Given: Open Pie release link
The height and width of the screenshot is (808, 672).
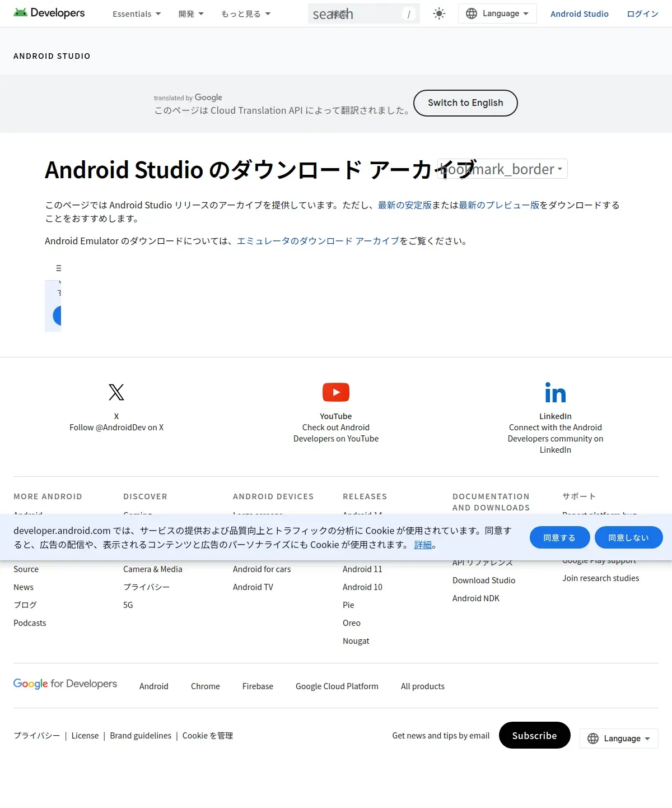Looking at the screenshot, I should 348,605.
